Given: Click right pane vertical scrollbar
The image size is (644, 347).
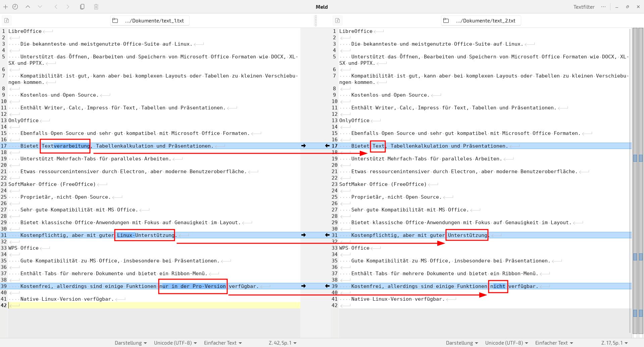Looking at the screenshot, I should tap(630, 181).
